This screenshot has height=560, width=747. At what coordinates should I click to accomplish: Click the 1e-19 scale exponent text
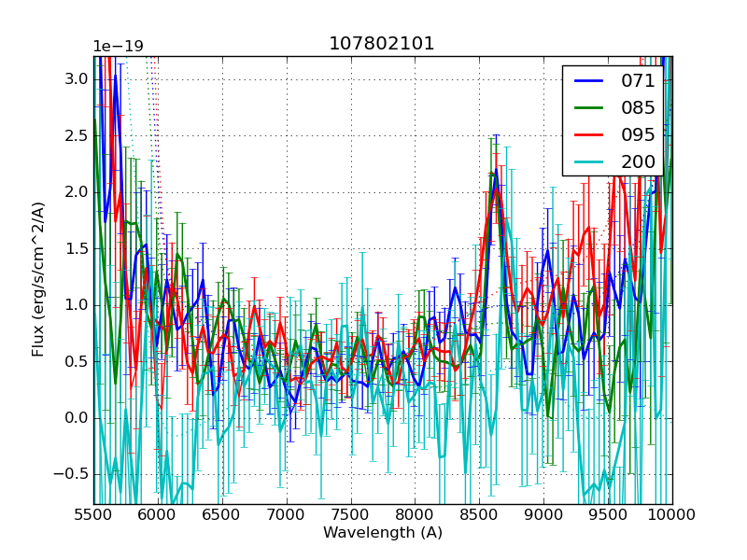[x=118, y=47]
